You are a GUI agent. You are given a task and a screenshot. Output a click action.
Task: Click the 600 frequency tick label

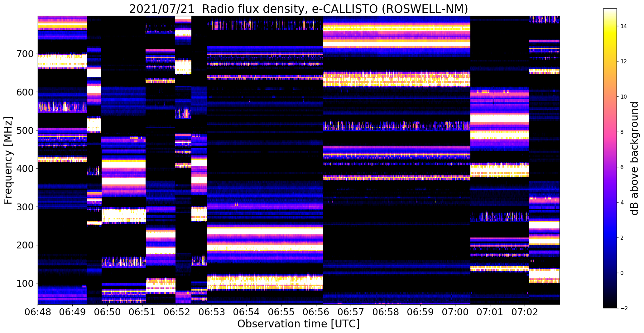tap(24, 92)
